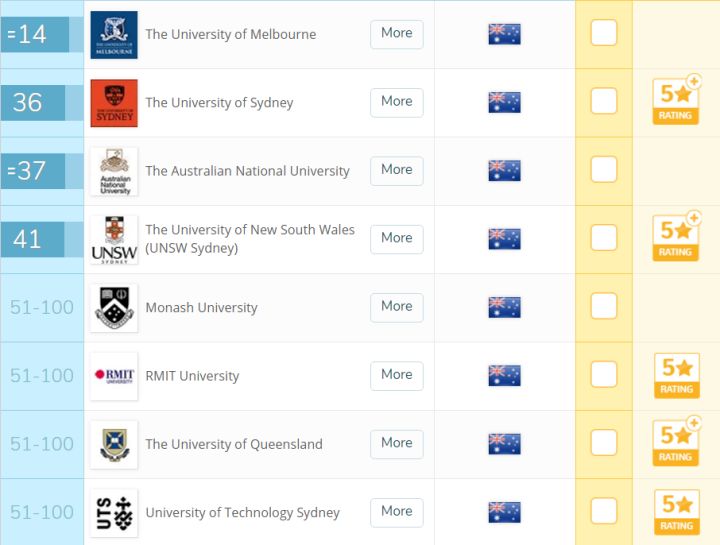720x545 pixels.
Task: Check the compare box for Monash University
Action: coord(604,306)
